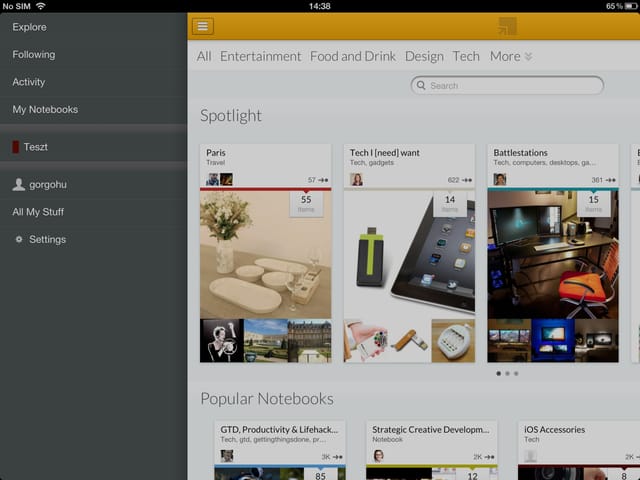Open the Tech I [need] want notebook title
640x480 pixels.
tap(384, 153)
